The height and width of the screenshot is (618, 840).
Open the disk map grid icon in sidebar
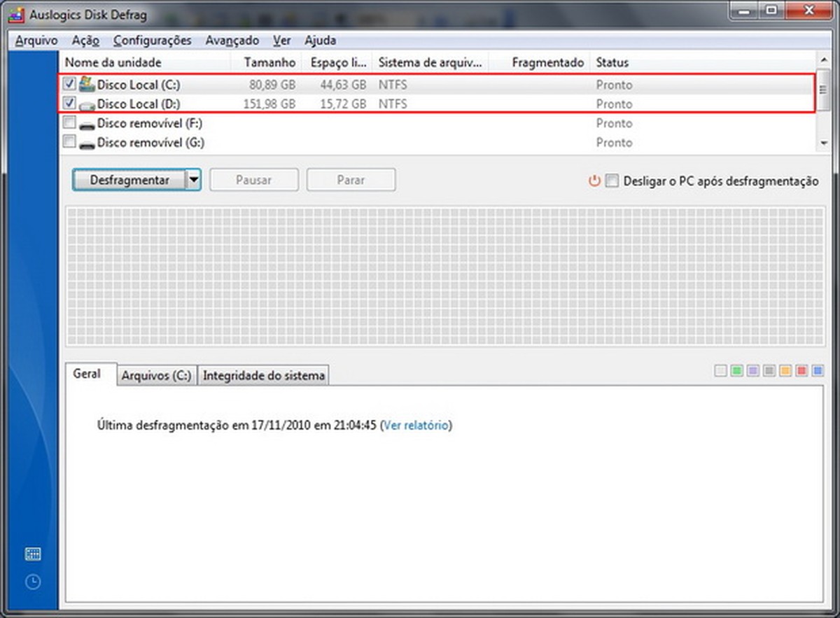pos(32,554)
